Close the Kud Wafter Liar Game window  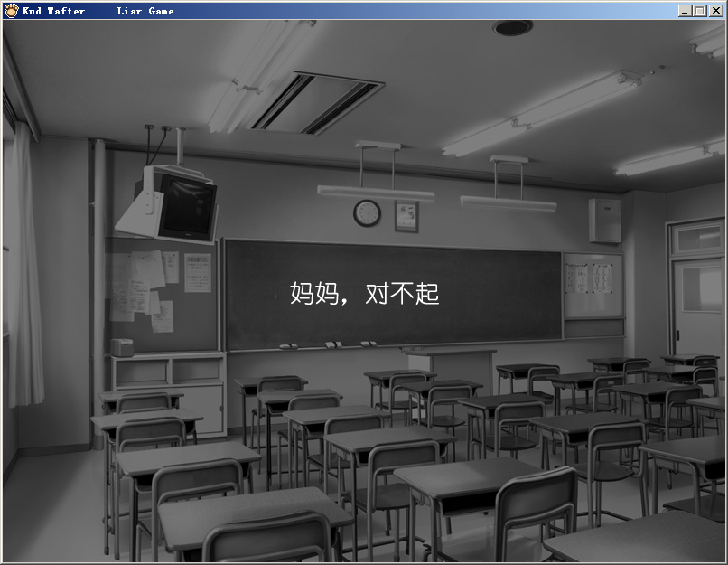[715, 11]
